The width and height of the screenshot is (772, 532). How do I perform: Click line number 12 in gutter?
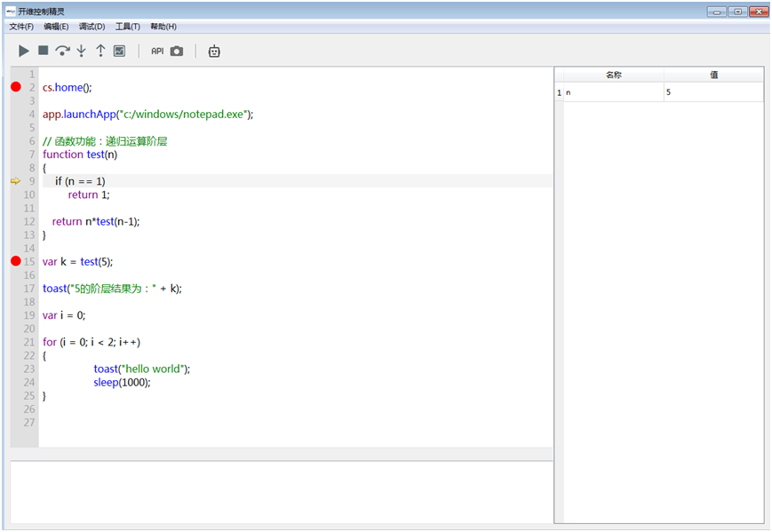click(x=29, y=221)
